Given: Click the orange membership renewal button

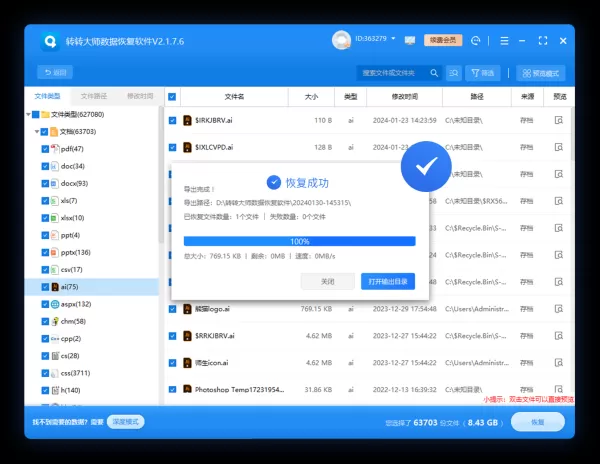Looking at the screenshot, I should click(443, 40).
